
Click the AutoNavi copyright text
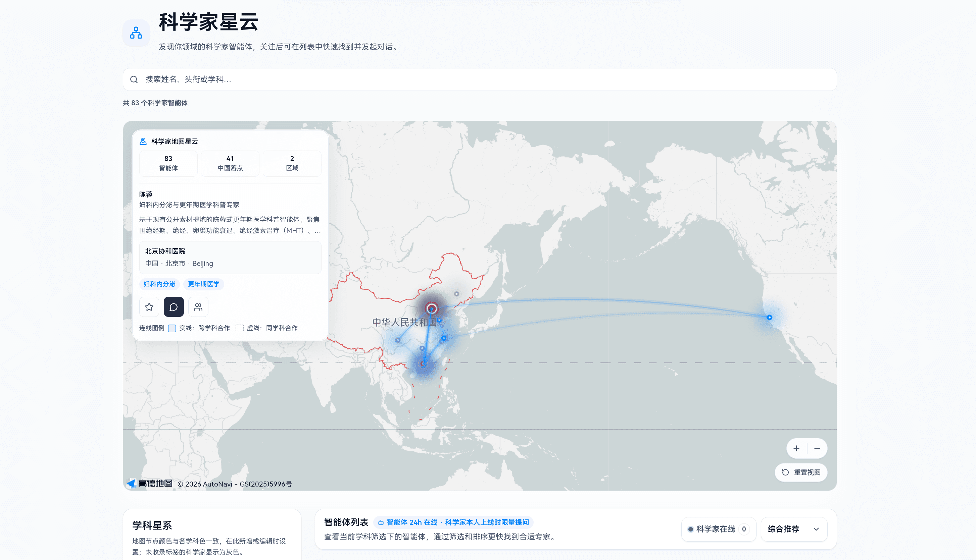pos(235,484)
